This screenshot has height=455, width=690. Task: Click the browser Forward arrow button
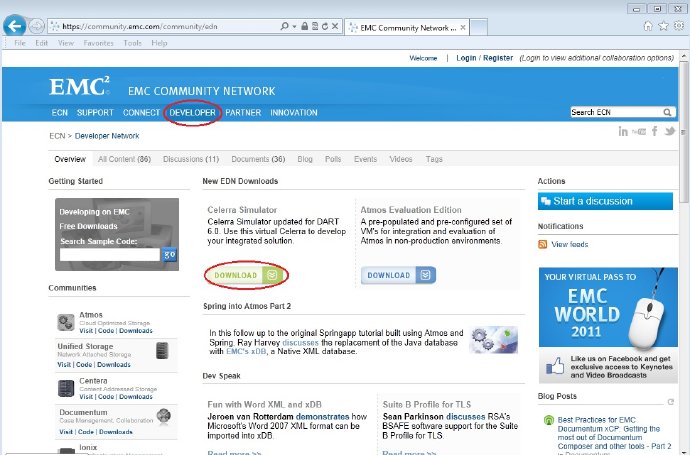(37, 26)
